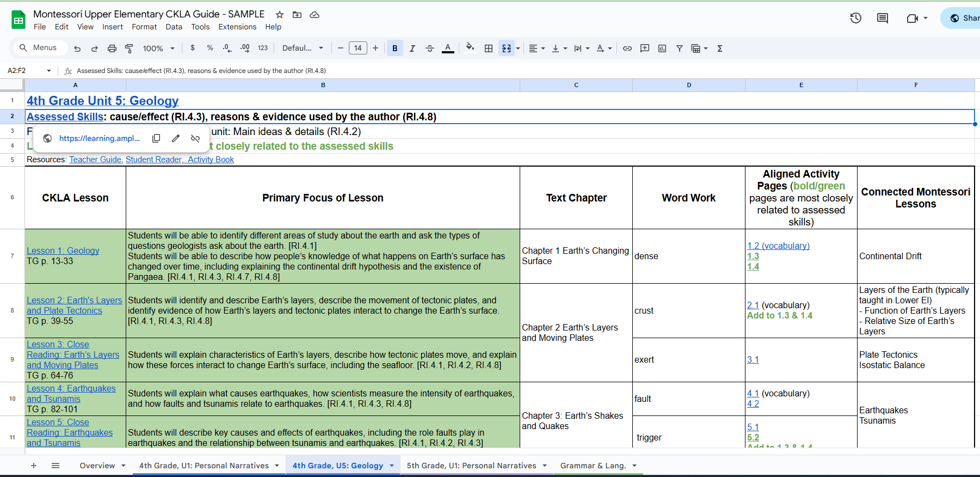Click the print icon in toolbar

(x=112, y=48)
